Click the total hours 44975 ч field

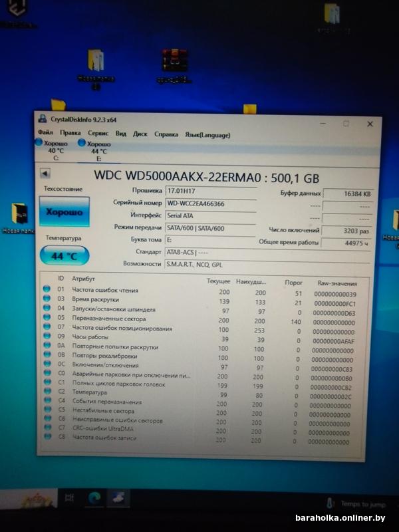346,243
